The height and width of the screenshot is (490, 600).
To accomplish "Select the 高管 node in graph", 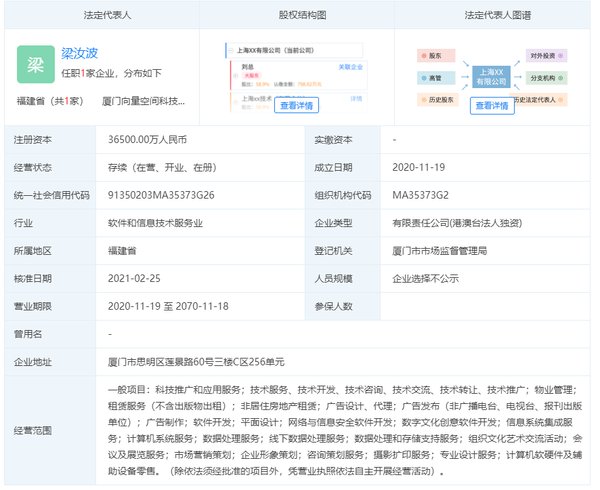I will click(436, 78).
